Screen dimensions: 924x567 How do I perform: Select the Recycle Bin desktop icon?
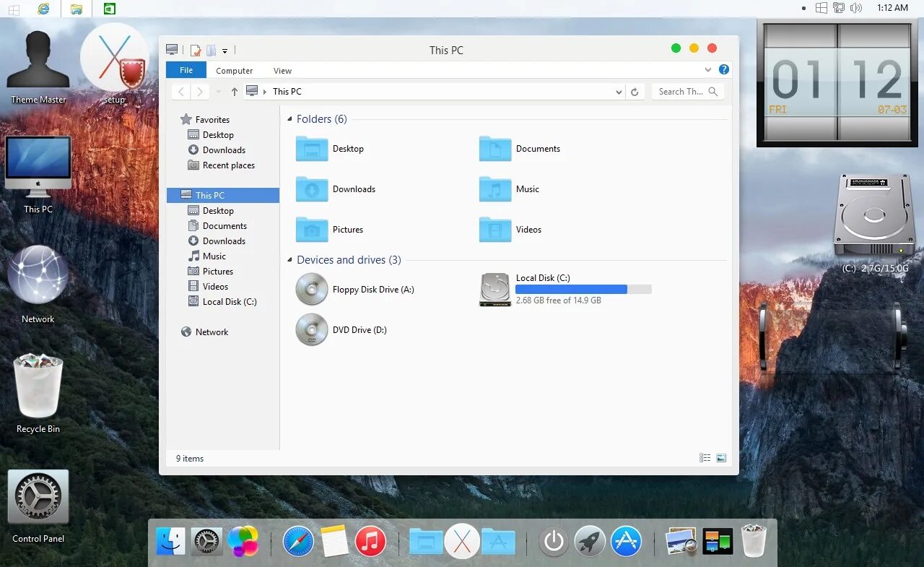click(38, 394)
